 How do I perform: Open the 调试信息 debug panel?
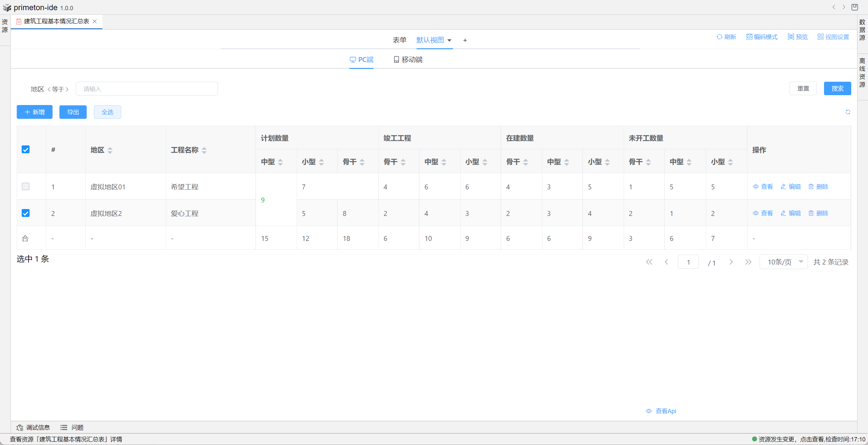33,427
